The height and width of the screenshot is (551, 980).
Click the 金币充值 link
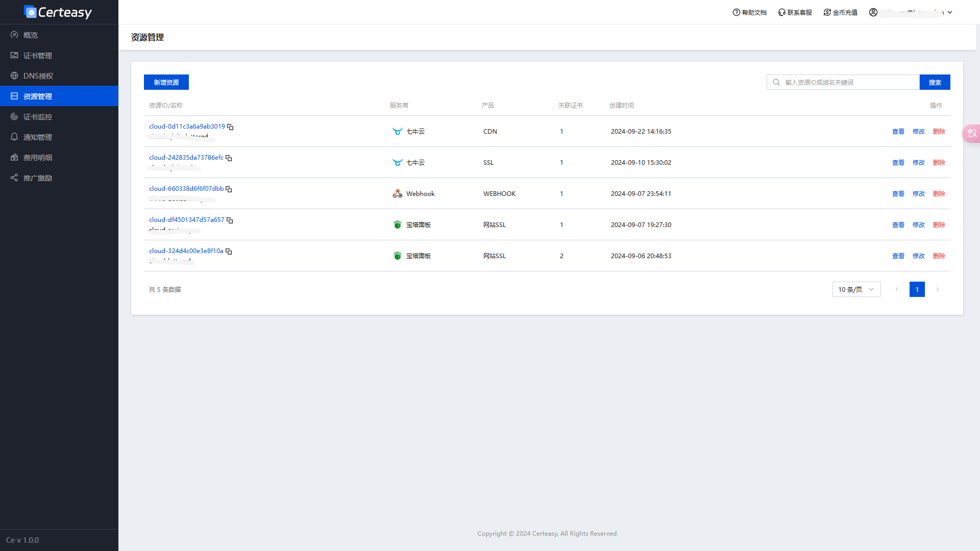pyautogui.click(x=840, y=12)
